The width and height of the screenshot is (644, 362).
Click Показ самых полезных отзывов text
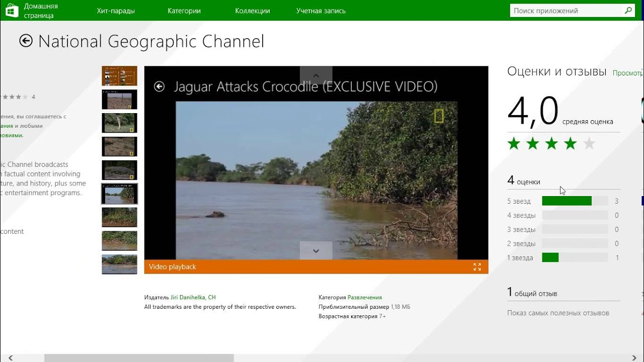click(558, 313)
